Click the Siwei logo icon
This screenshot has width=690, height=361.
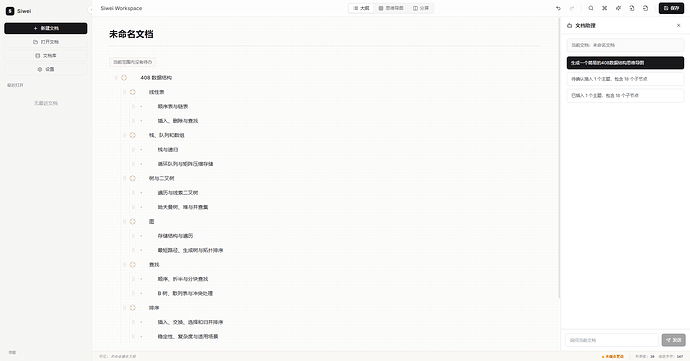[x=10, y=11]
